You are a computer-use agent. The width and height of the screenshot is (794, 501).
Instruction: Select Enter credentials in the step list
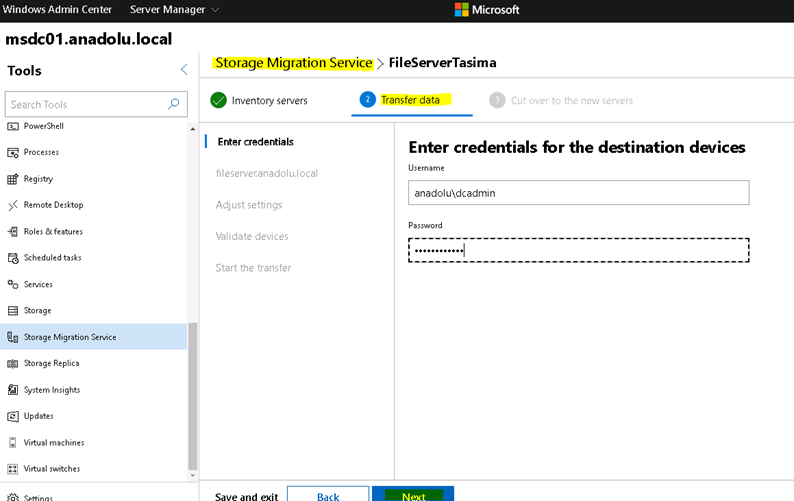click(255, 142)
